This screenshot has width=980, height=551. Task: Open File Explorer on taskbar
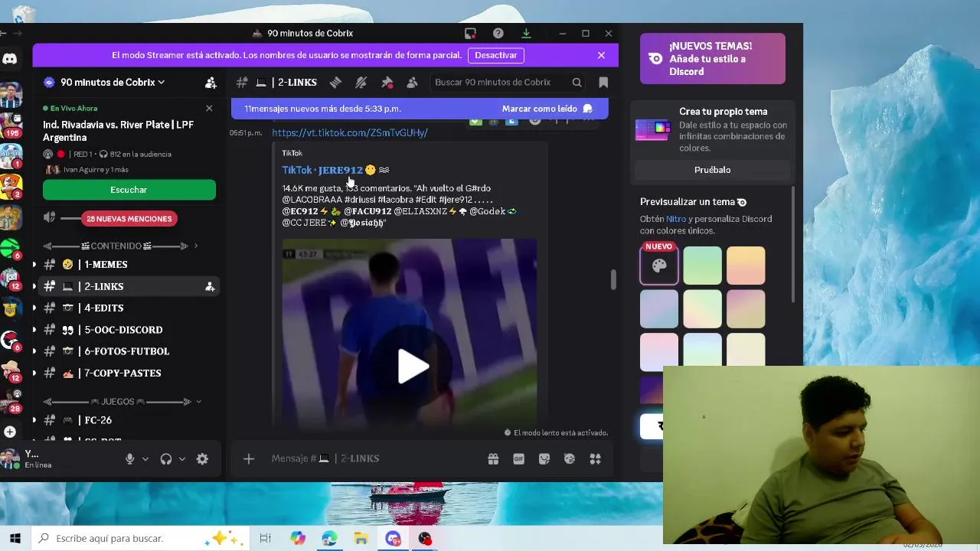361,538
